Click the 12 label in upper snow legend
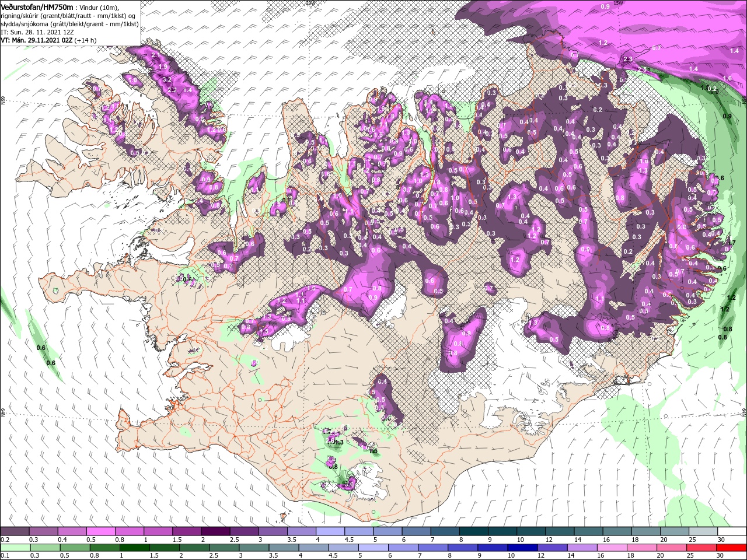This screenshot has height=560, width=747. point(549,540)
